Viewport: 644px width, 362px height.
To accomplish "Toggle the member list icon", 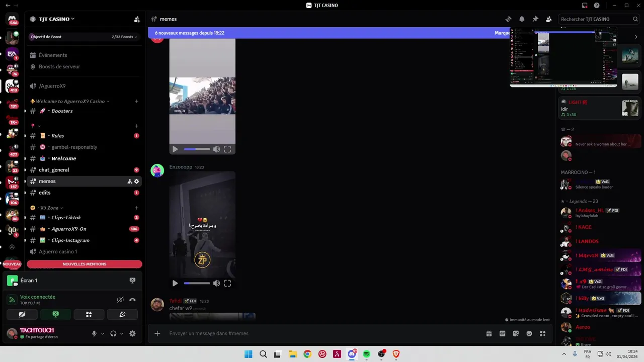I will (x=549, y=19).
